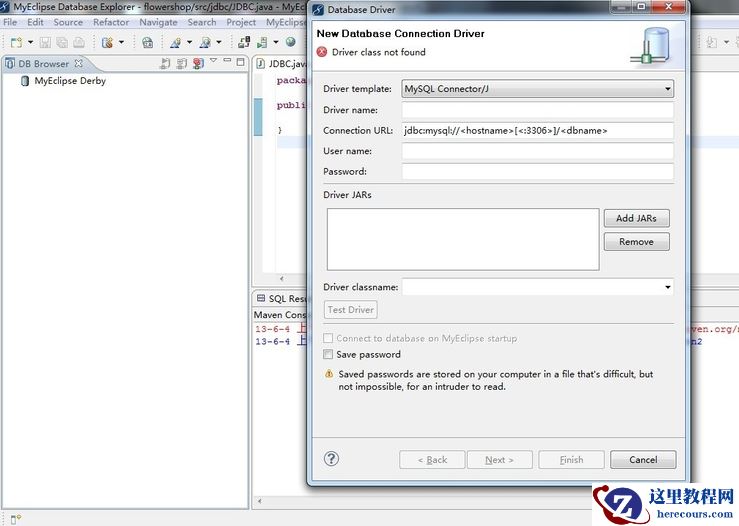Open the DB Browser view menu triangle
Screen dimensions: 739x526
coord(213,61)
